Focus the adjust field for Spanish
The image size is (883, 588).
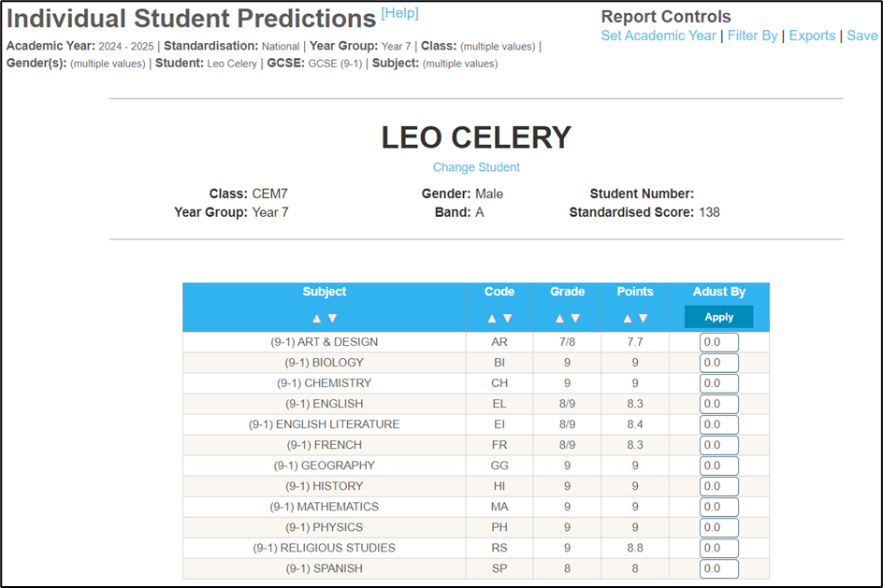tap(718, 569)
